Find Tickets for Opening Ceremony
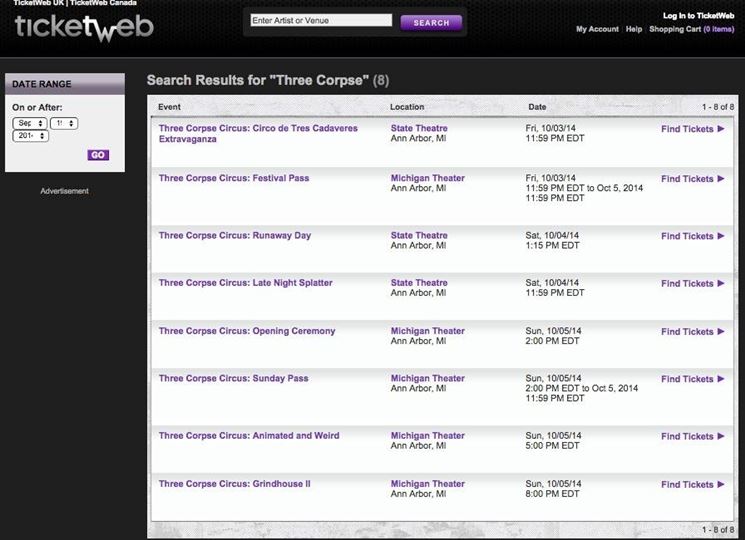 (692, 332)
